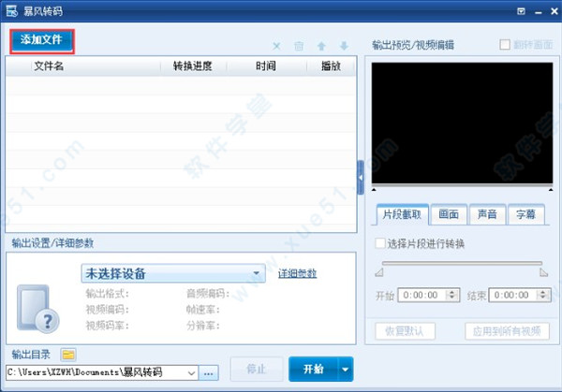The width and height of the screenshot is (562, 392).
Task: Move file down with arrow icon
Action: 344,46
